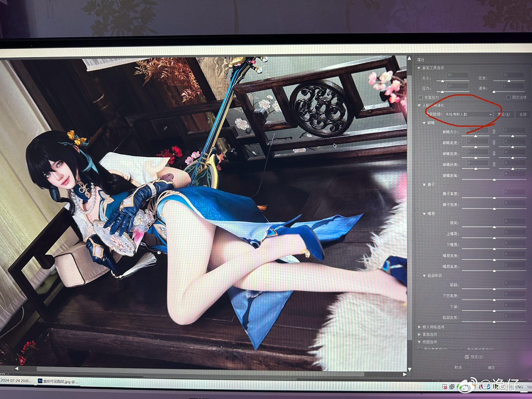Viewport: 532px width, 399px height.
Task: Click the 鼻子高度 value field
Action: click(515, 192)
